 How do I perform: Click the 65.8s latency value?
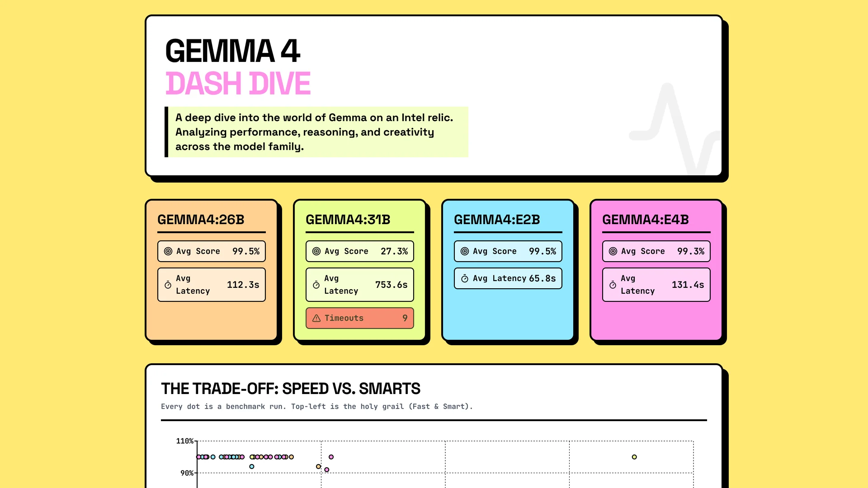pos(542,279)
